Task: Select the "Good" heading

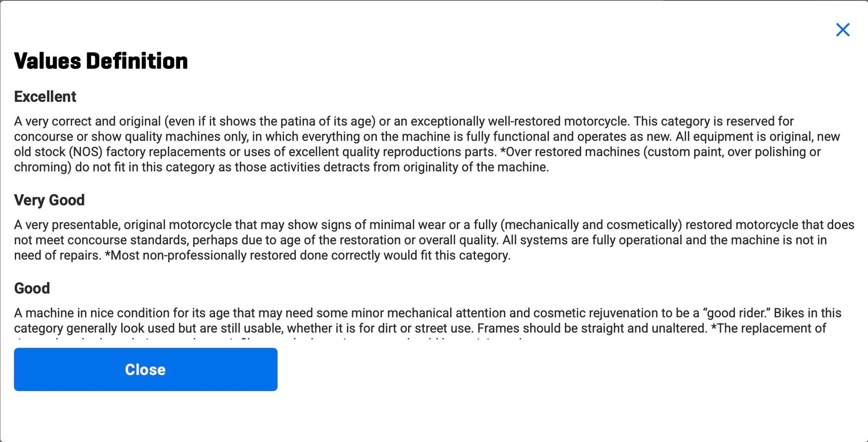Action: click(x=32, y=288)
